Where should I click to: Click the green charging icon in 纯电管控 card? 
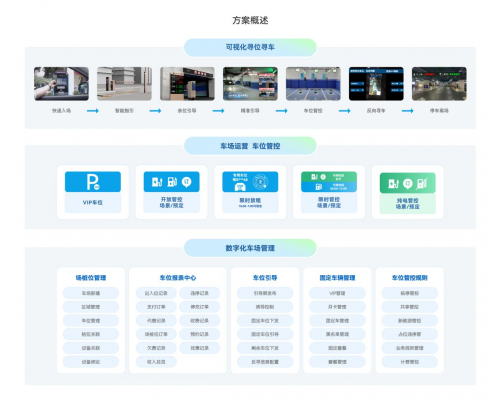click(x=393, y=183)
